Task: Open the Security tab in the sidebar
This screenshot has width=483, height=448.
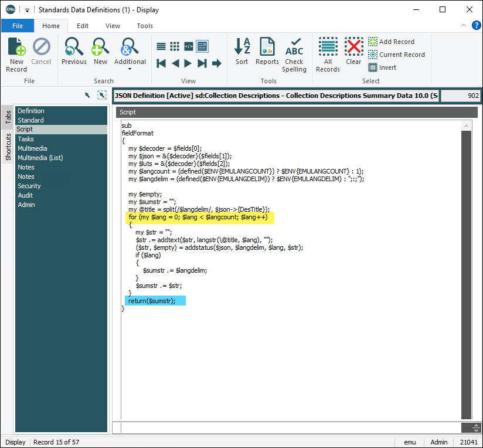Action: point(29,186)
